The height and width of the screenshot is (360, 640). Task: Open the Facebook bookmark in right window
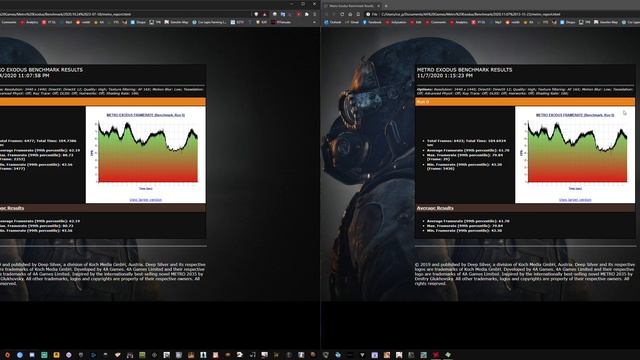pos(372,22)
